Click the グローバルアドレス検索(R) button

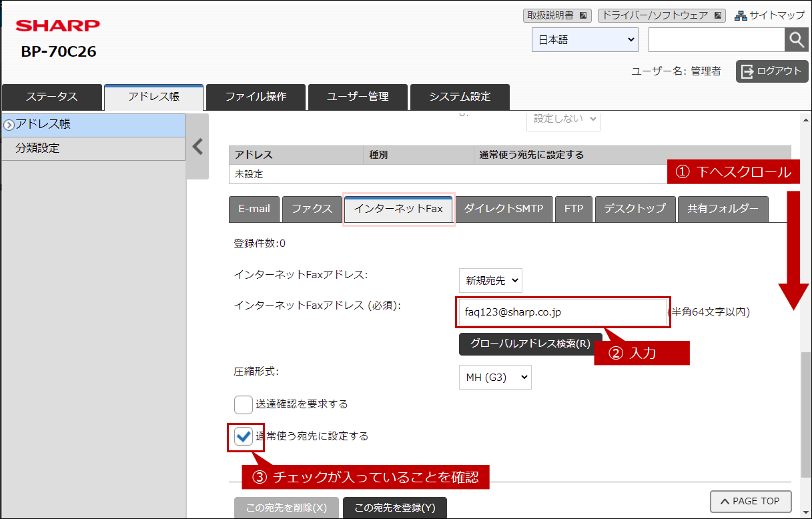530,344
